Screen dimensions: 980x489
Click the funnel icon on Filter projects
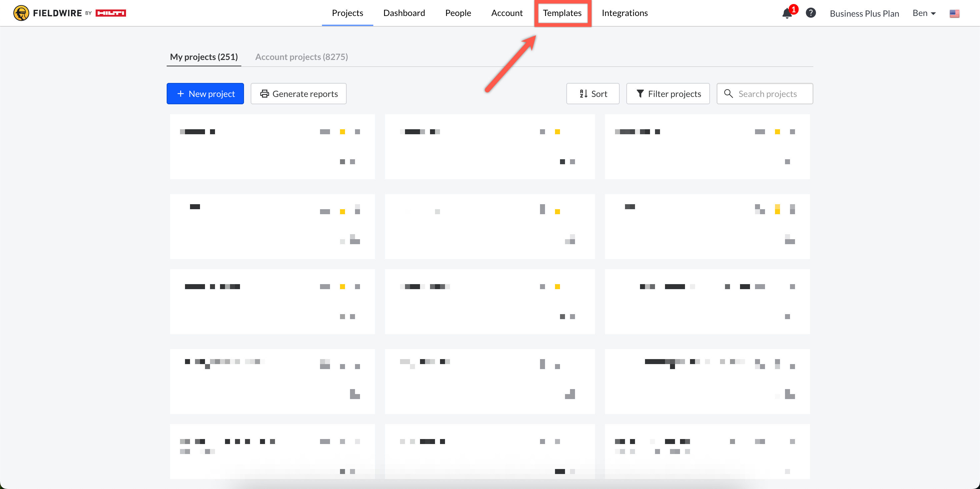click(640, 94)
